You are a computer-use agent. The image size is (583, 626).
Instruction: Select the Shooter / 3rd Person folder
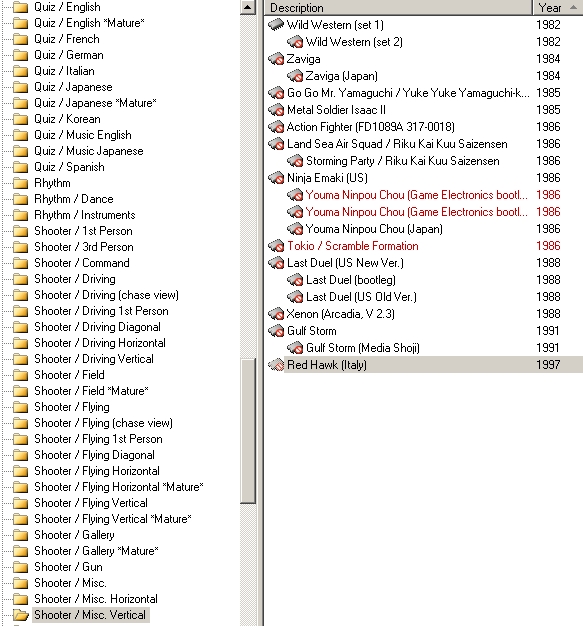[84, 247]
